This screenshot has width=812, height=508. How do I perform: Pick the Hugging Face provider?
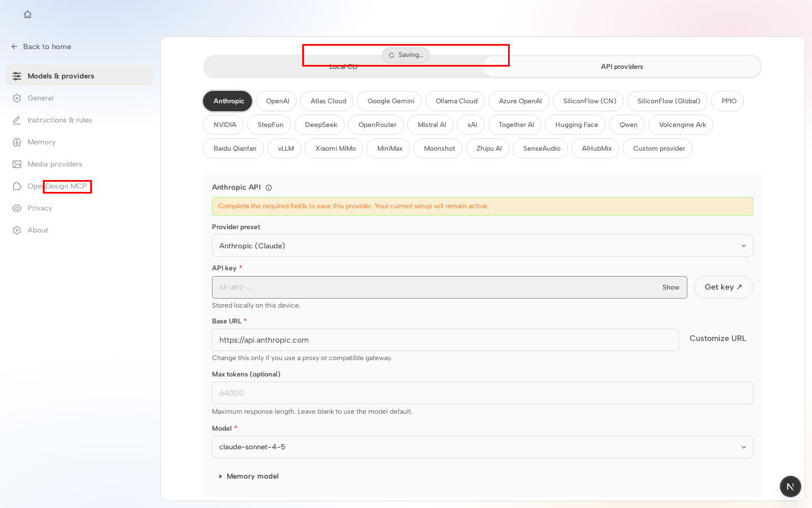tap(576, 125)
